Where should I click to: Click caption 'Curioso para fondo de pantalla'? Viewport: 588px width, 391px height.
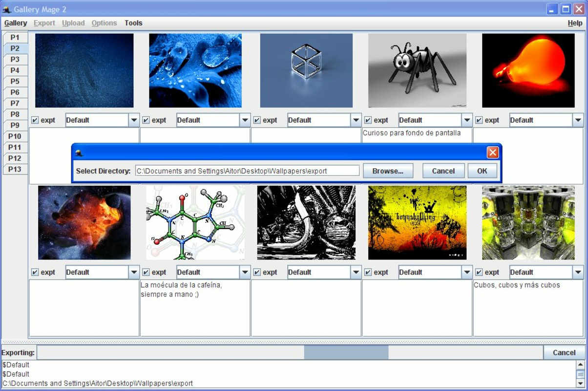point(412,133)
